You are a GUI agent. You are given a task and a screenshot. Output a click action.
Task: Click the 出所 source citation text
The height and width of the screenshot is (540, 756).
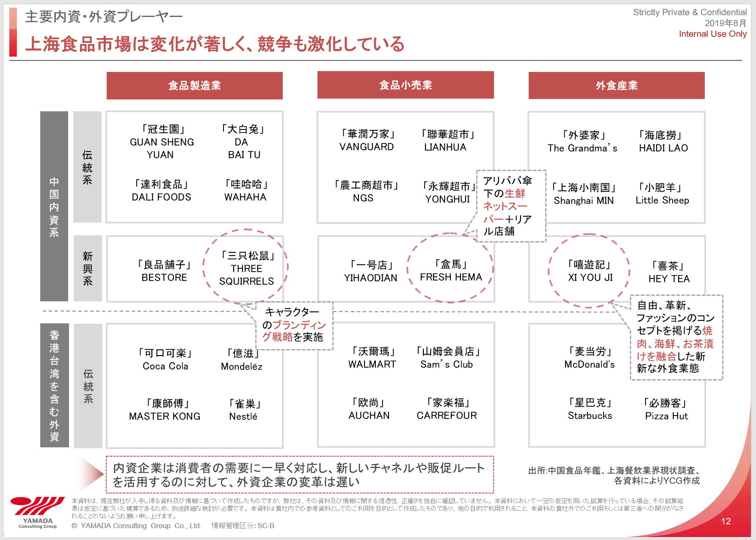click(x=614, y=476)
